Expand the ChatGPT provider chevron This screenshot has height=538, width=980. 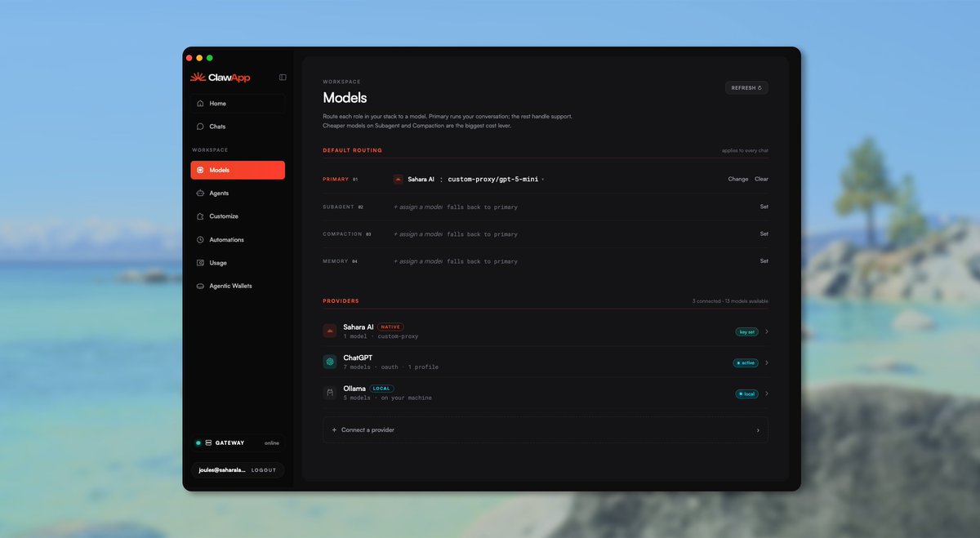[x=766, y=362]
